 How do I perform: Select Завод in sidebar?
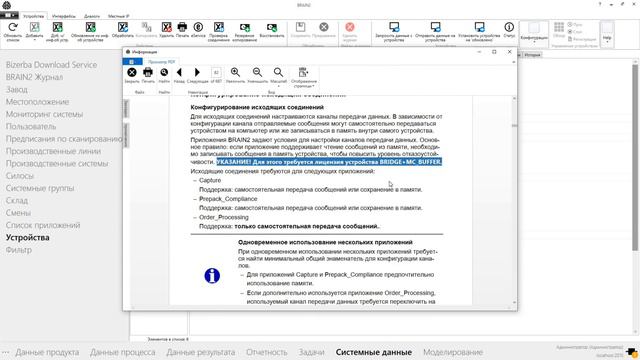point(17,89)
